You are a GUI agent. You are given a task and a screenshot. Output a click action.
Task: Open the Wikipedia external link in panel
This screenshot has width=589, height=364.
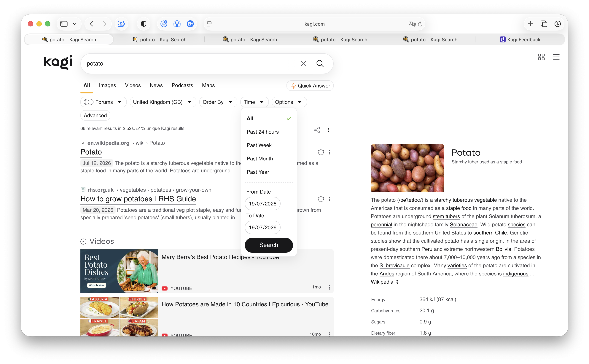click(x=385, y=282)
